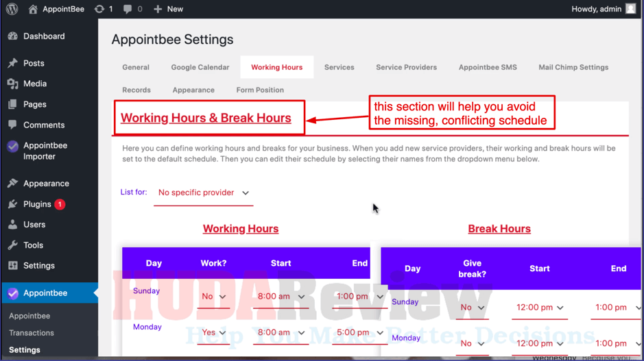Open Sunday break Start 12:00 pm dropdown
This screenshot has width=644, height=361.
(539, 308)
